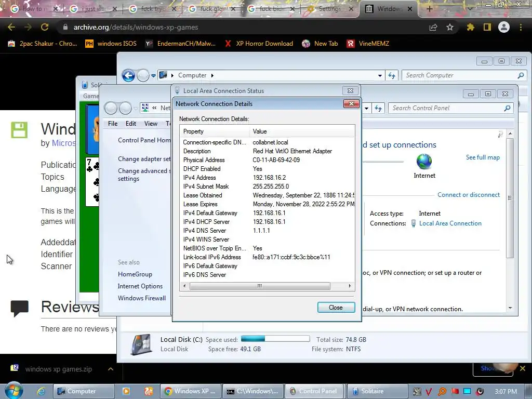Open windows xp games.zip download options chevron
The image size is (532, 399).
[x=111, y=369]
